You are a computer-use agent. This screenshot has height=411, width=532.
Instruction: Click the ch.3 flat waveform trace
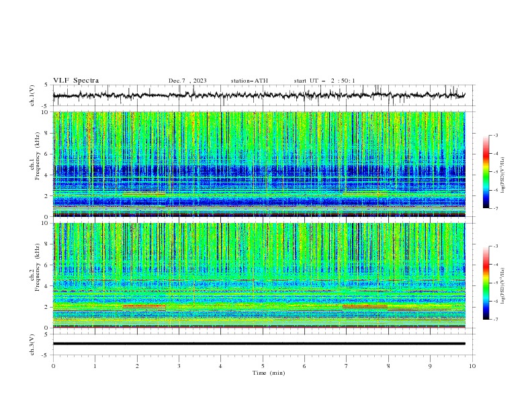coord(259,344)
